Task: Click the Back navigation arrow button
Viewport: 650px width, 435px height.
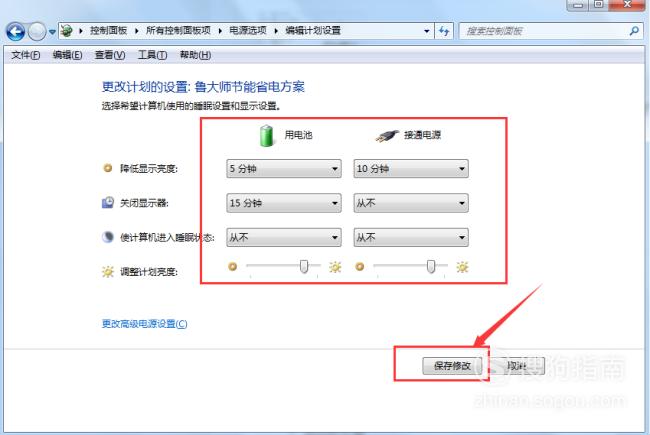Action: coord(15,32)
